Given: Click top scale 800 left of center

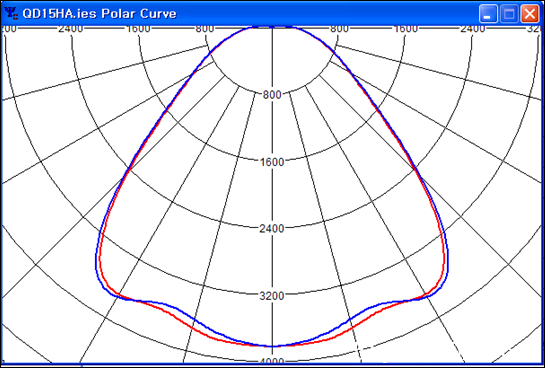Looking at the screenshot, I should [205, 29].
